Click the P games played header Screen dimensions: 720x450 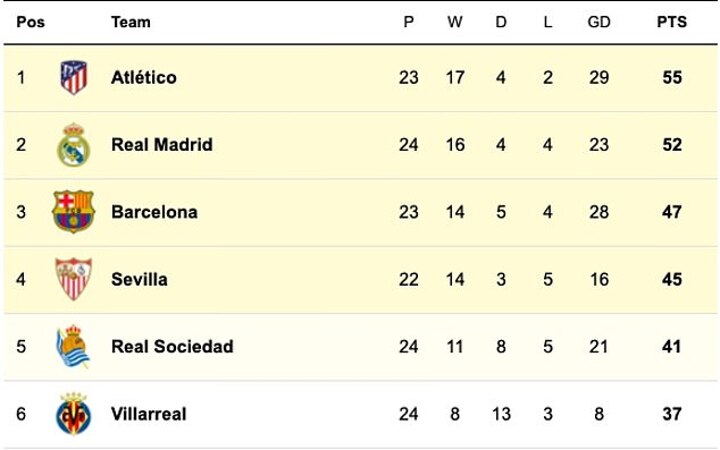tap(408, 22)
